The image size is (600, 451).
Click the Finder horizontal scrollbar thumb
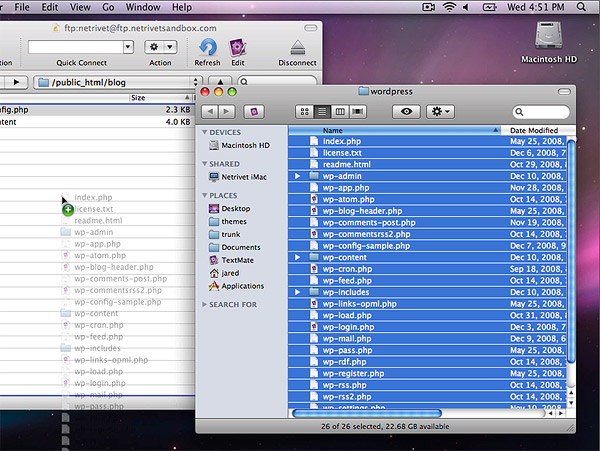(367, 413)
